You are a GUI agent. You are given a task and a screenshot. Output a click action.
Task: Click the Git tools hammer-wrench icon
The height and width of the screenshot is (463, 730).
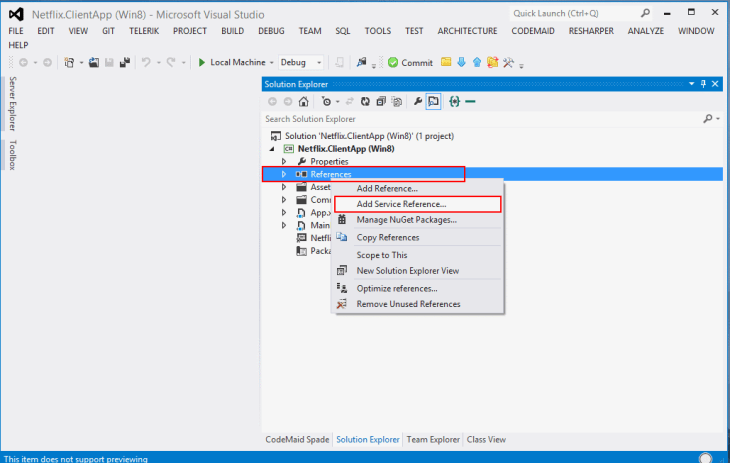pyautogui.click(x=508, y=62)
